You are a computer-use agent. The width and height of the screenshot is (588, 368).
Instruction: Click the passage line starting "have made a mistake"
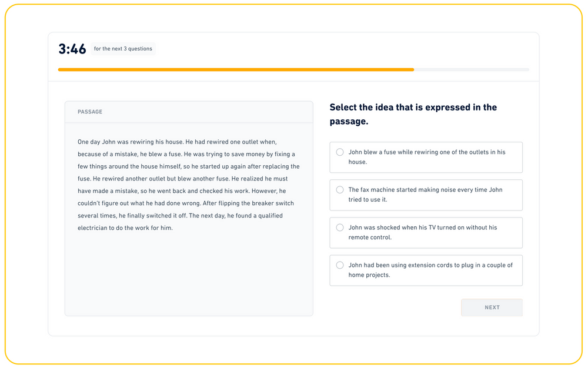(x=183, y=191)
